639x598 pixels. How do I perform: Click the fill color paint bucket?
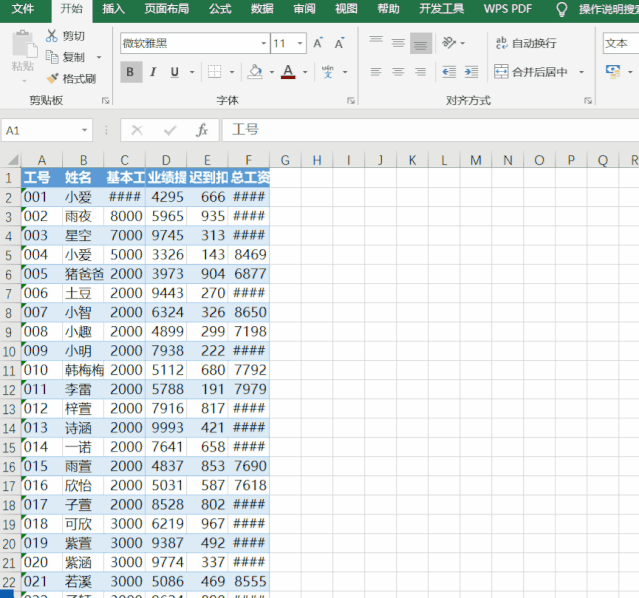[x=255, y=72]
